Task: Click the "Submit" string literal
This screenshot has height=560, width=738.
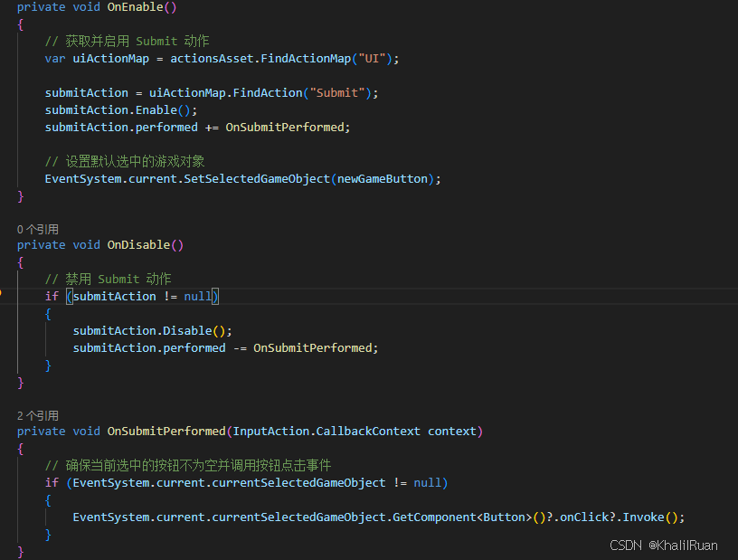Action: coord(337,93)
